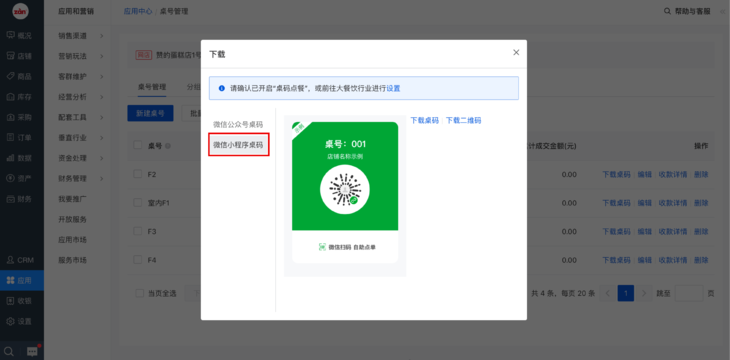The width and height of the screenshot is (730, 360).
Task: Click 下载桌码 in row F2
Action: point(616,175)
